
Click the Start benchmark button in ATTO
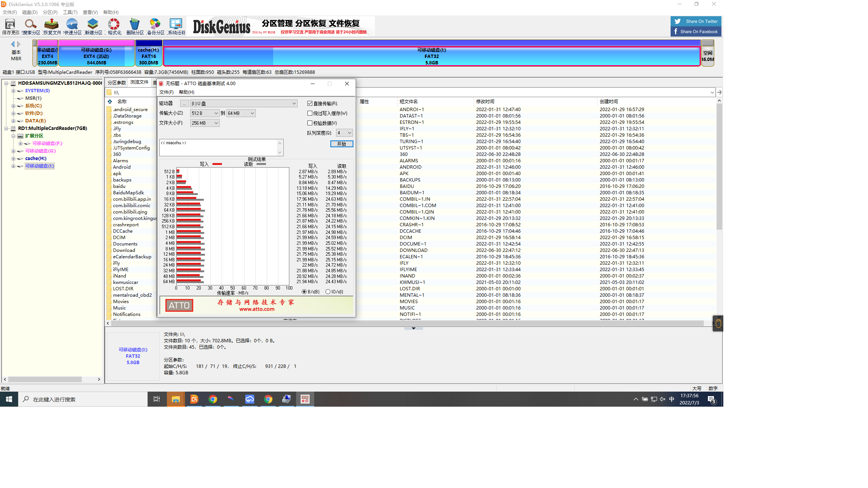pos(341,144)
